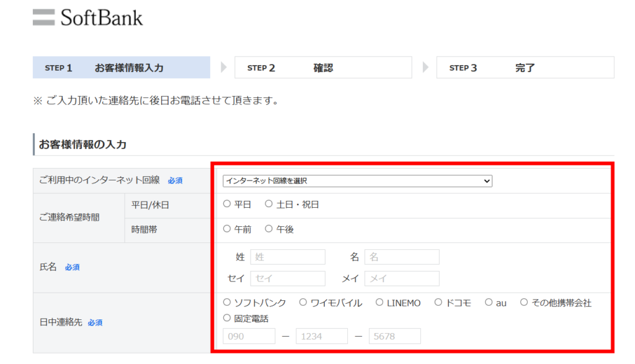Viewport: 635px width, 364px height.
Task: Select the 平日 radio button
Action: pos(227,204)
